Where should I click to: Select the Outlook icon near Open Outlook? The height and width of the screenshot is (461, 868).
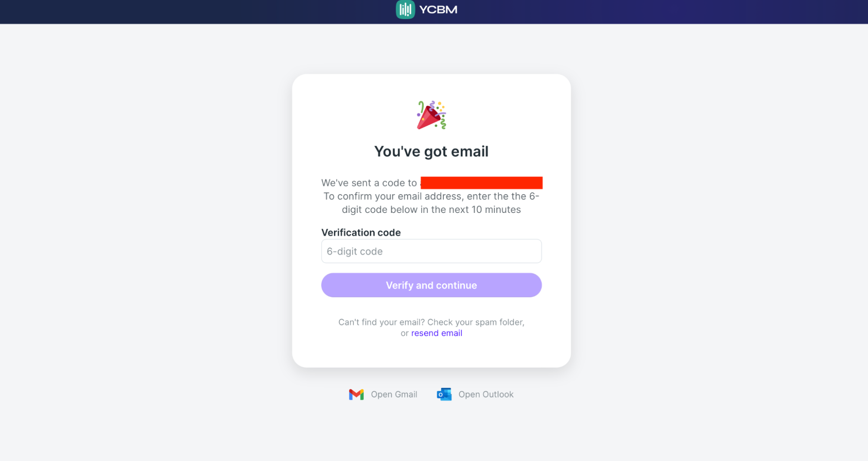pyautogui.click(x=443, y=394)
